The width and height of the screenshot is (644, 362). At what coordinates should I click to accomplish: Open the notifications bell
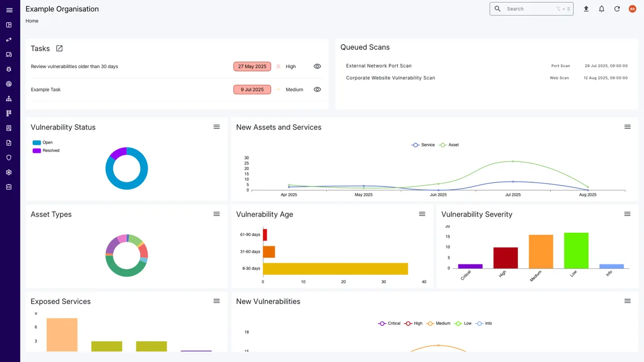coord(602,9)
